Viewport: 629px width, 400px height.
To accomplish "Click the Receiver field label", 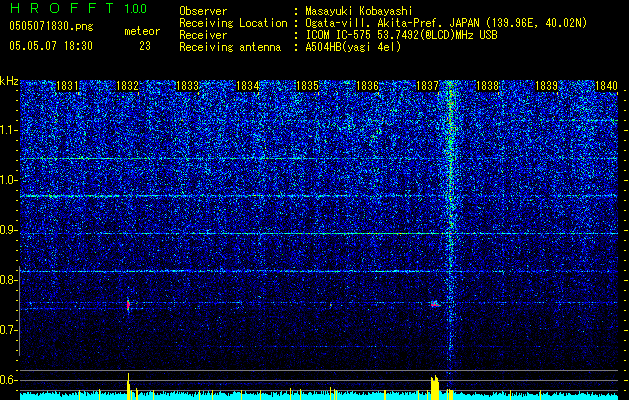I will [203, 35].
